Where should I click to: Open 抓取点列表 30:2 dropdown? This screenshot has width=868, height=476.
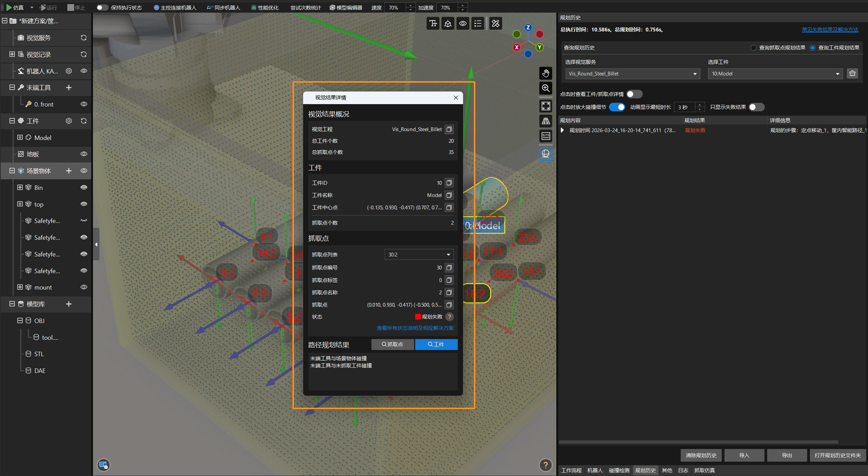[419, 255]
